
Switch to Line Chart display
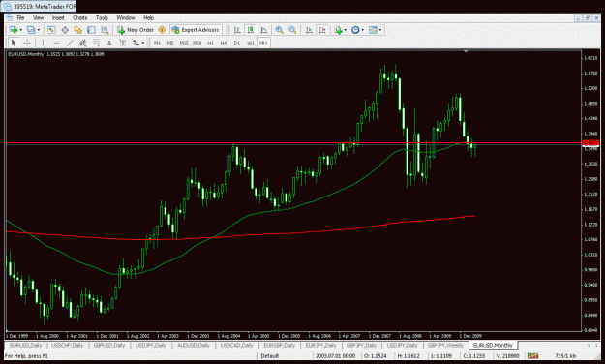264,30
